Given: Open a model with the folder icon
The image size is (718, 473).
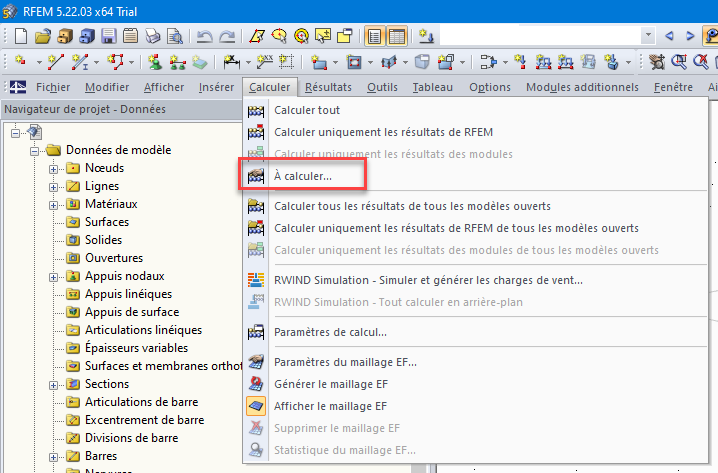Looking at the screenshot, I should [43, 36].
